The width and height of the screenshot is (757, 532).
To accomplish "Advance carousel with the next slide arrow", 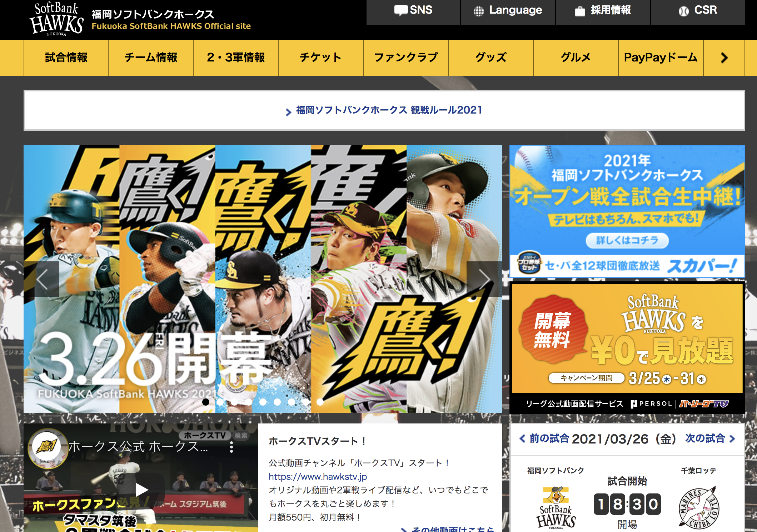I will pyautogui.click(x=484, y=279).
